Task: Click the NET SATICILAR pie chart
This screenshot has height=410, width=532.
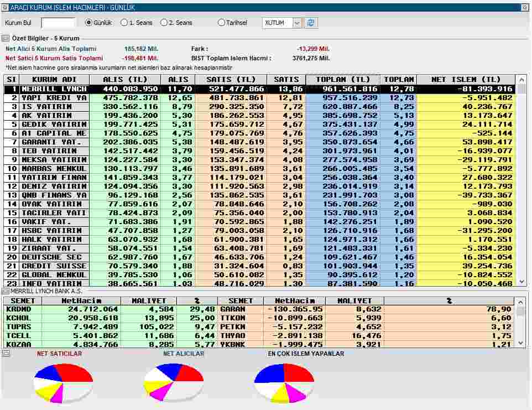Action: [x=64, y=383]
